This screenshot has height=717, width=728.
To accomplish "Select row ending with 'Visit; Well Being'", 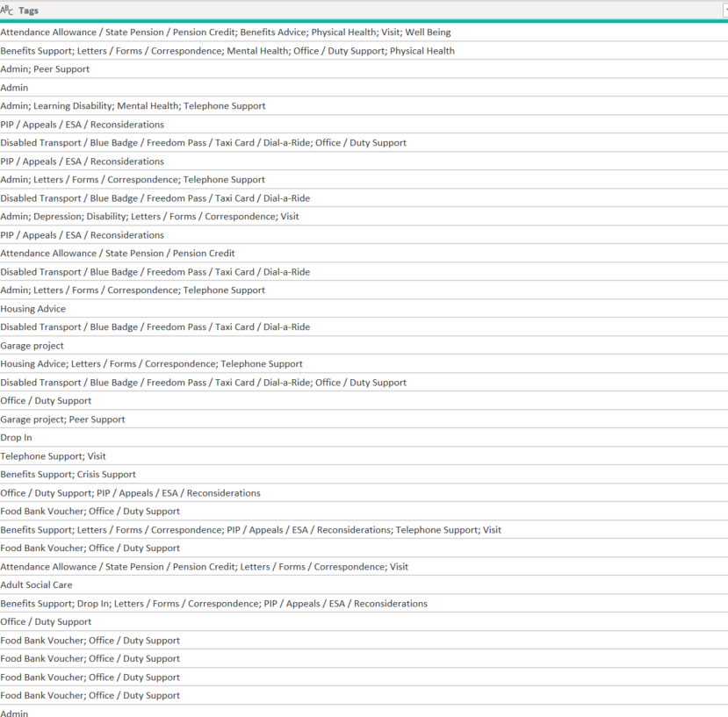I will pos(364,32).
